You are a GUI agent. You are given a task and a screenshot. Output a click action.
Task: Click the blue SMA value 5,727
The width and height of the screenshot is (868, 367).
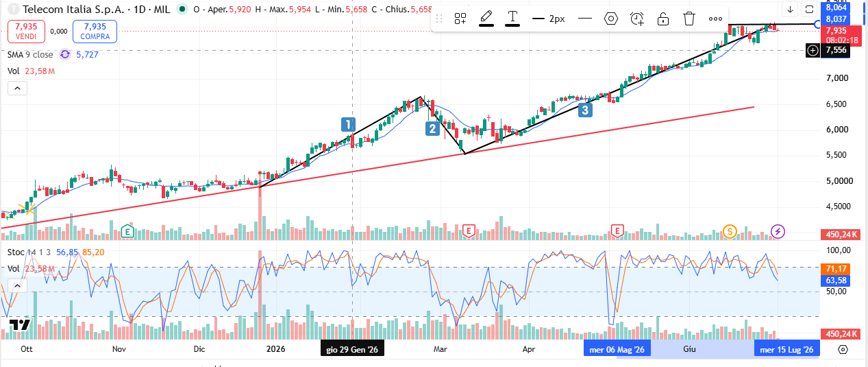tap(87, 54)
